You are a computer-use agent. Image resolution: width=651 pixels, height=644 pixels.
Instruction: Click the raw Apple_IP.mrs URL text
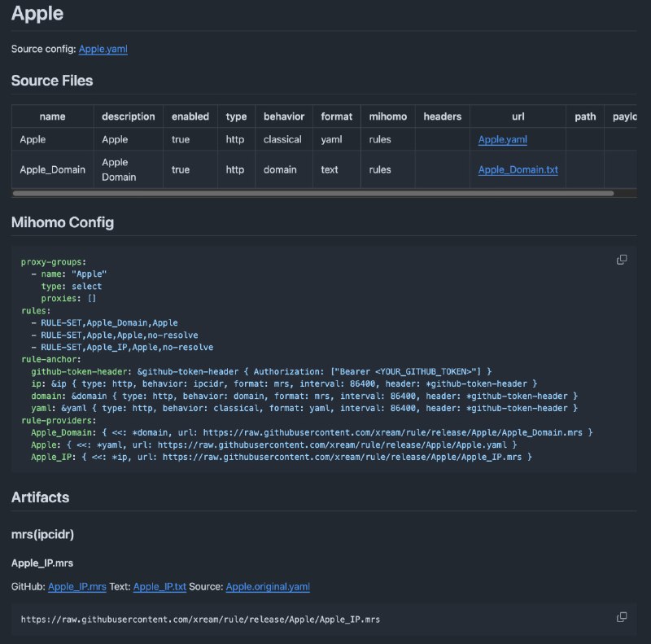coord(200,620)
